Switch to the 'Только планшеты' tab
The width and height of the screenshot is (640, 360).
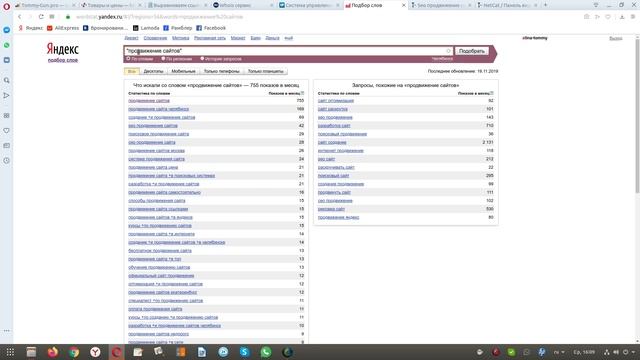[x=265, y=71]
